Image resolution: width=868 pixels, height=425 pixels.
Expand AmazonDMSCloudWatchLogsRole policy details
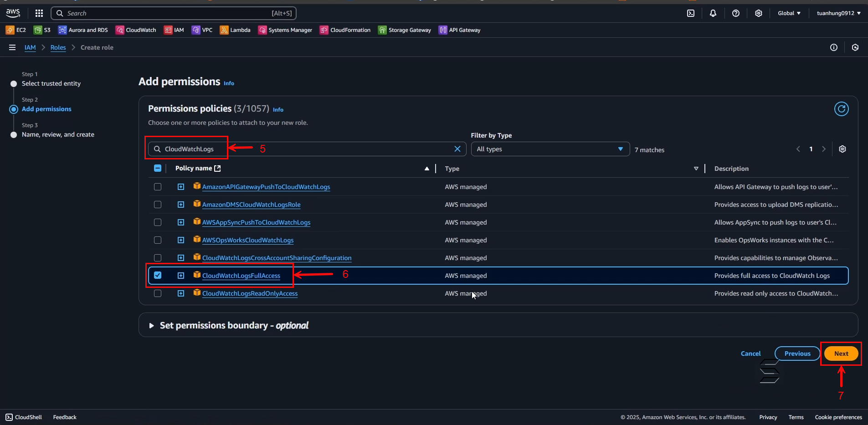point(181,205)
